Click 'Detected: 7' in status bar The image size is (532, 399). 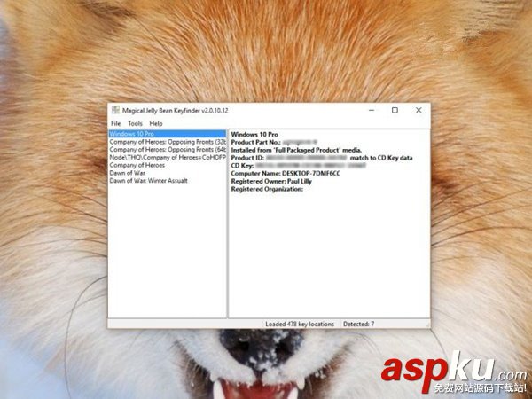click(358, 324)
